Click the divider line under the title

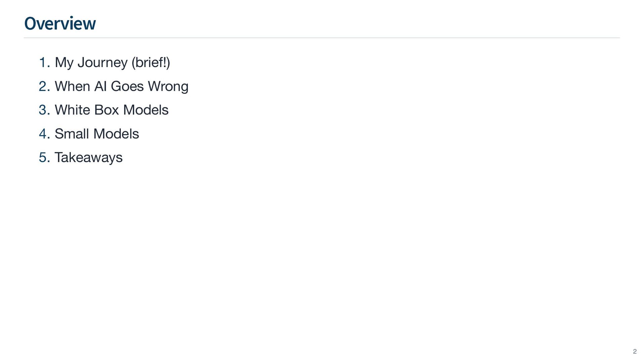point(321,38)
